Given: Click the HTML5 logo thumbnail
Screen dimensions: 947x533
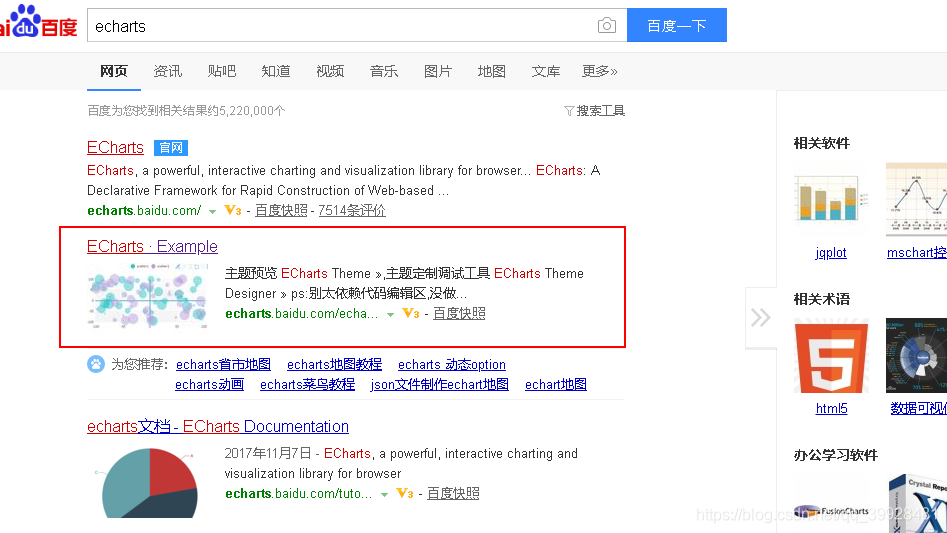Looking at the screenshot, I should point(831,356).
